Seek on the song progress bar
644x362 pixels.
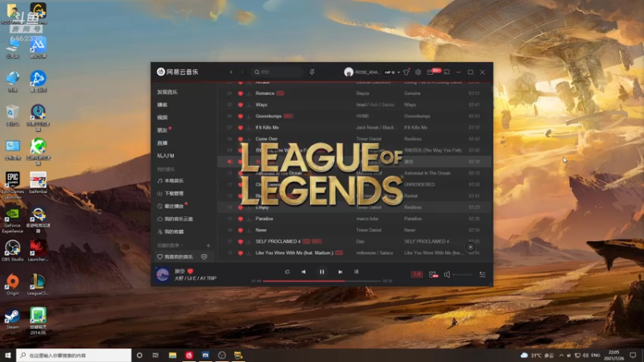(322, 281)
